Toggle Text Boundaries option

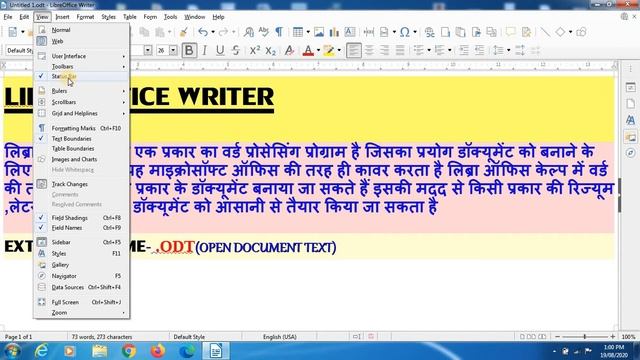pos(82,139)
